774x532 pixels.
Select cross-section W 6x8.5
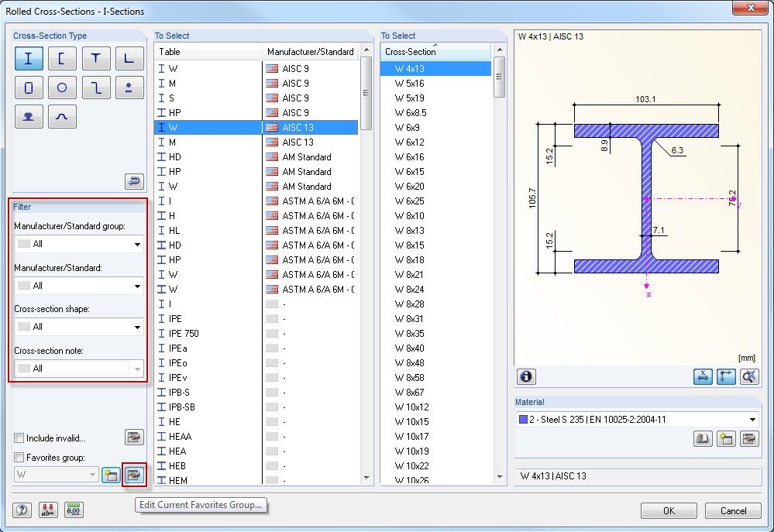436,113
